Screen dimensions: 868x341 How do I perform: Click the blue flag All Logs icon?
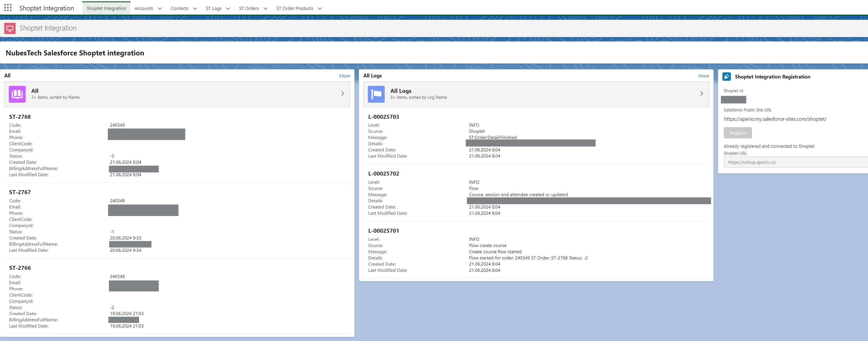[376, 94]
